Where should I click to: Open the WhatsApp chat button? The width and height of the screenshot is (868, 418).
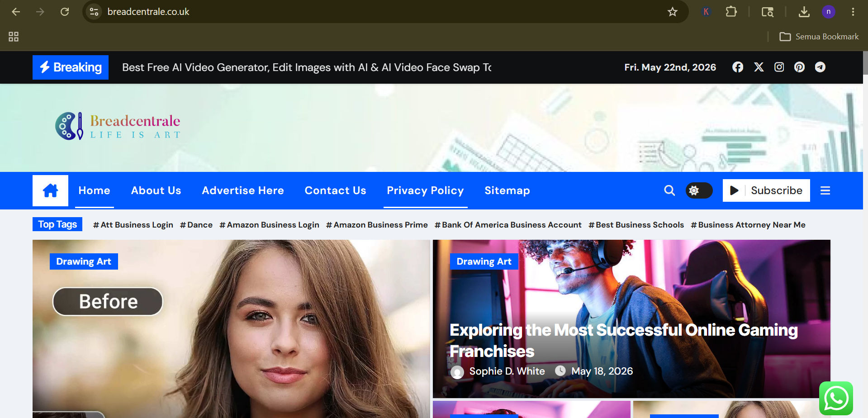pyautogui.click(x=836, y=398)
